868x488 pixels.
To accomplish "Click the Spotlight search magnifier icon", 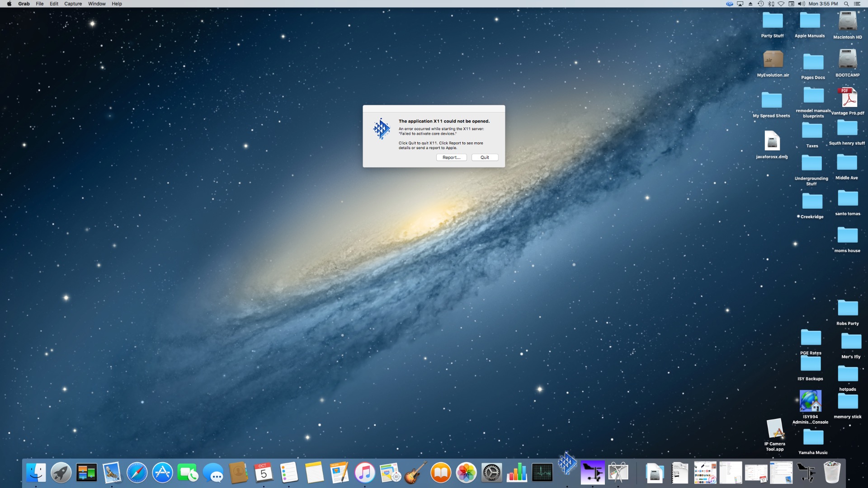I will point(846,4).
